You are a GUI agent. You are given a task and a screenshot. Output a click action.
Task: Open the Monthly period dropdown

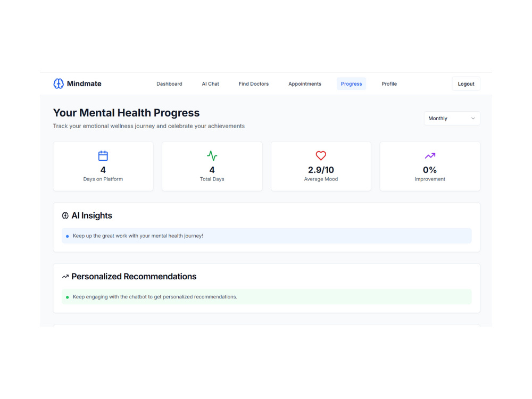tap(452, 119)
